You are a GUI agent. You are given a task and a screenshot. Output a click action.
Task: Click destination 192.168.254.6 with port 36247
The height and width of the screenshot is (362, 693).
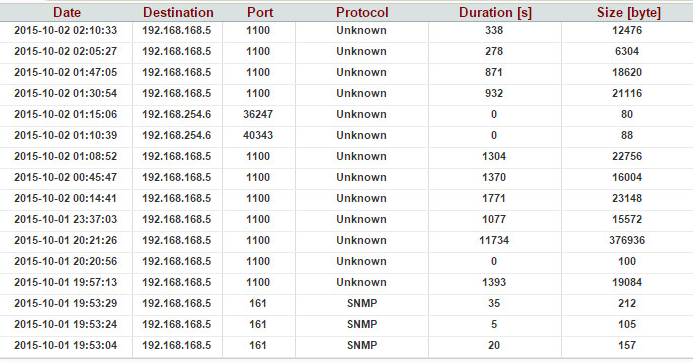(176, 114)
